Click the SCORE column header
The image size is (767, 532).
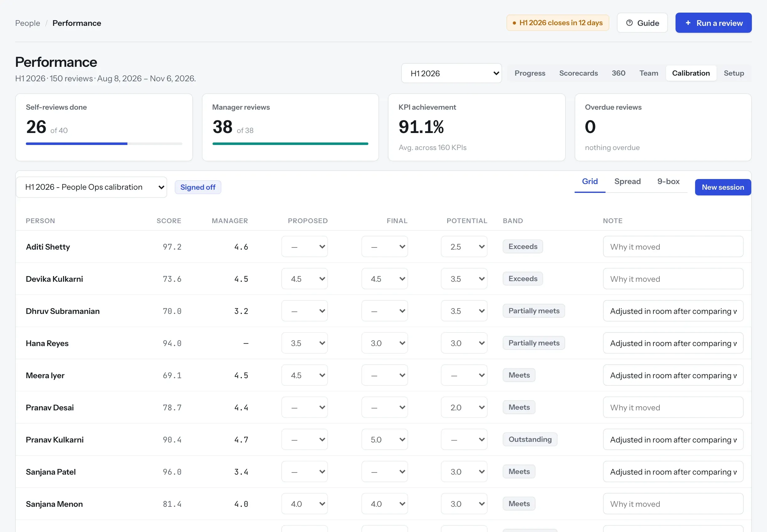tap(169, 221)
